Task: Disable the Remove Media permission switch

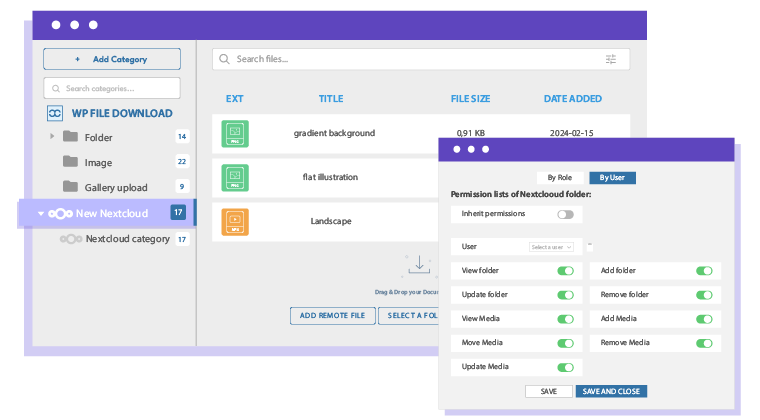Action: tap(705, 343)
